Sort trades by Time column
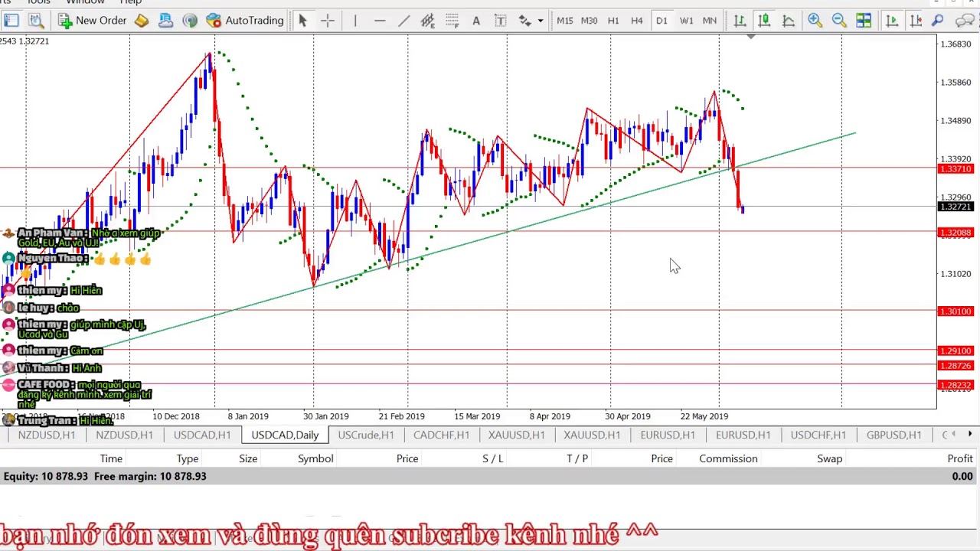This screenshot has width=980, height=551. click(111, 458)
